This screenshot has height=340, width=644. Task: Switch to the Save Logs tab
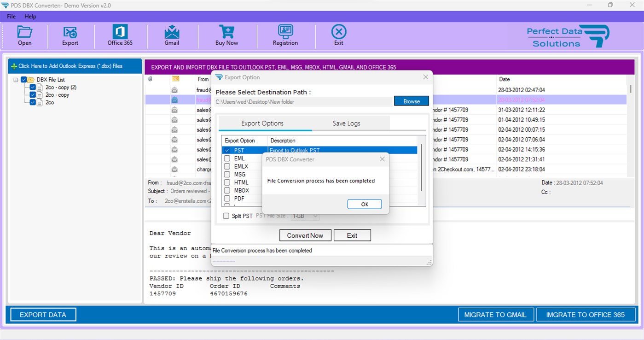346,123
